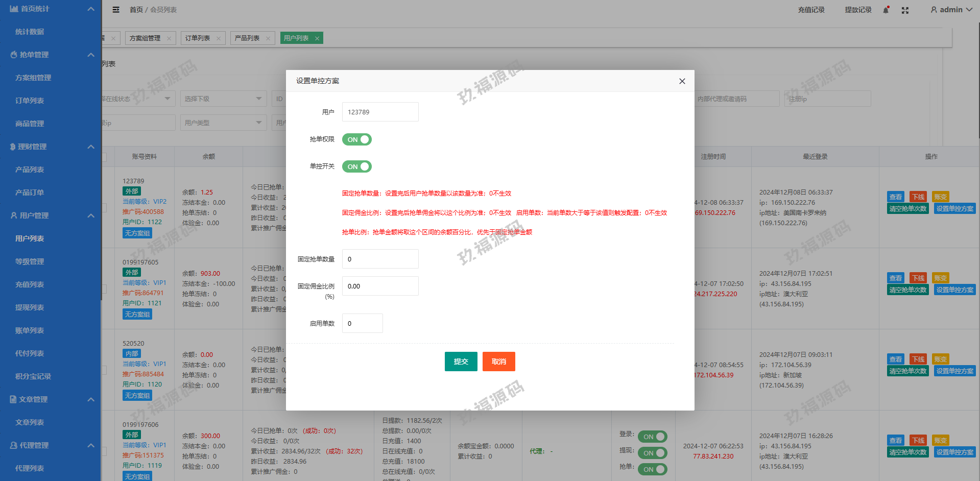The width and height of the screenshot is (980, 481).
Task: Open 等级管理 in the sidebar
Action: click(30, 261)
